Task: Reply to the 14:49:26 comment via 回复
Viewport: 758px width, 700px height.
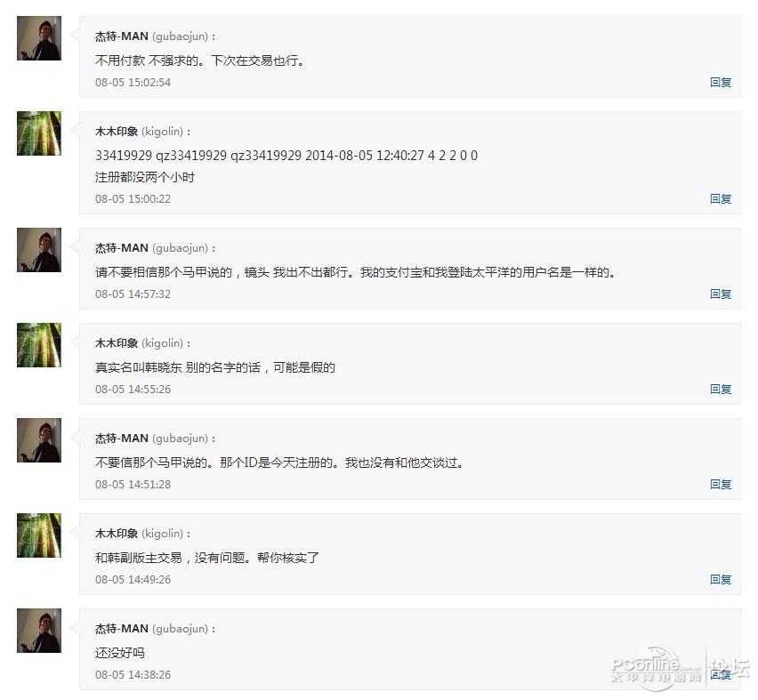Action: tap(721, 580)
